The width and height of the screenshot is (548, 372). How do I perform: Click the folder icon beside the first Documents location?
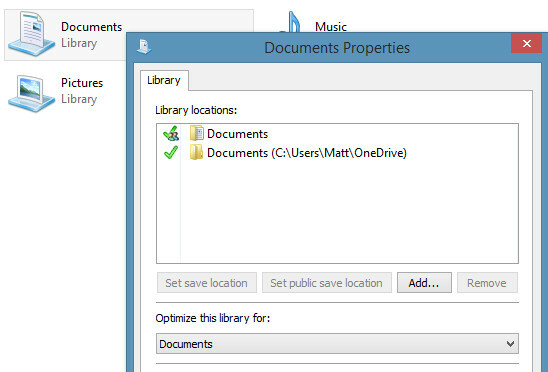(197, 134)
